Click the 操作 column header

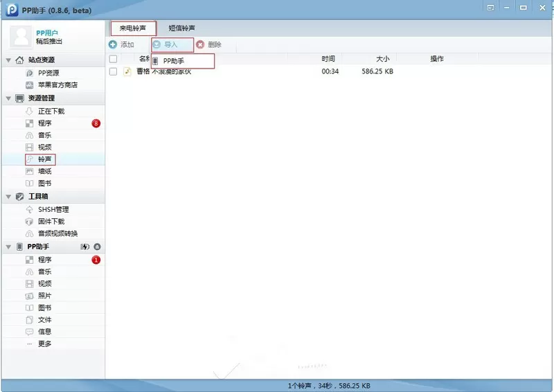tap(437, 59)
